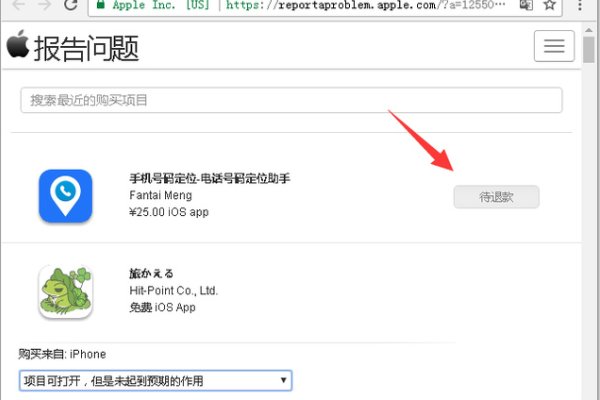600x400 pixels.
Task: Click the page scrollbar thumb
Action: point(589,49)
